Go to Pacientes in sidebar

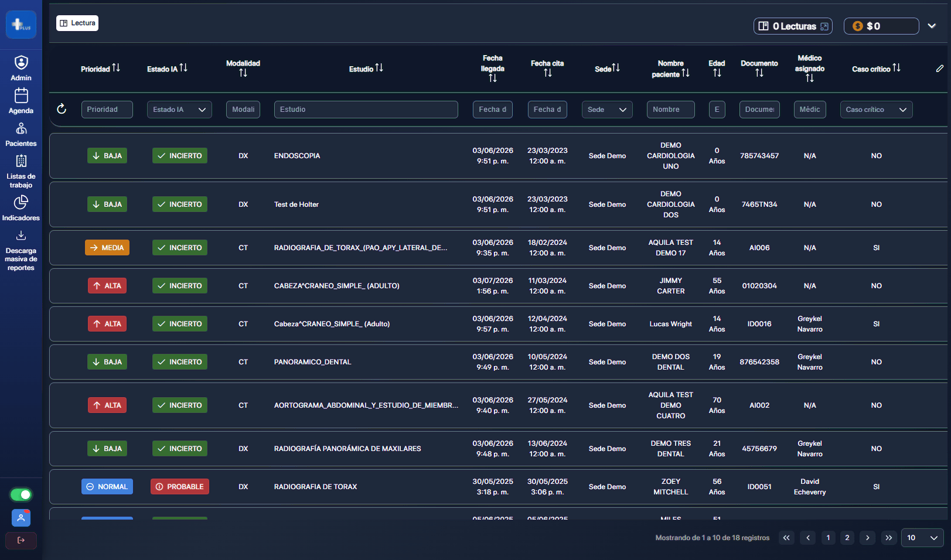click(x=21, y=134)
